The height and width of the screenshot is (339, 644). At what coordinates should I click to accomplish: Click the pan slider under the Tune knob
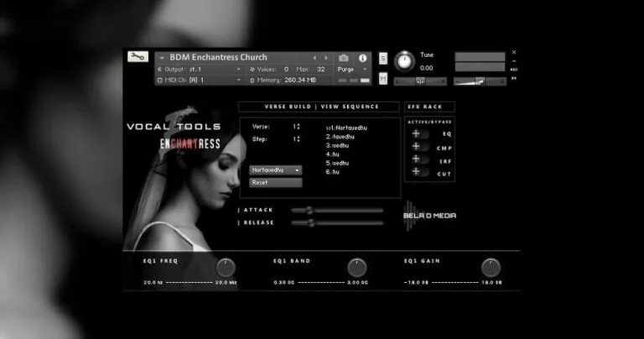tap(420, 81)
